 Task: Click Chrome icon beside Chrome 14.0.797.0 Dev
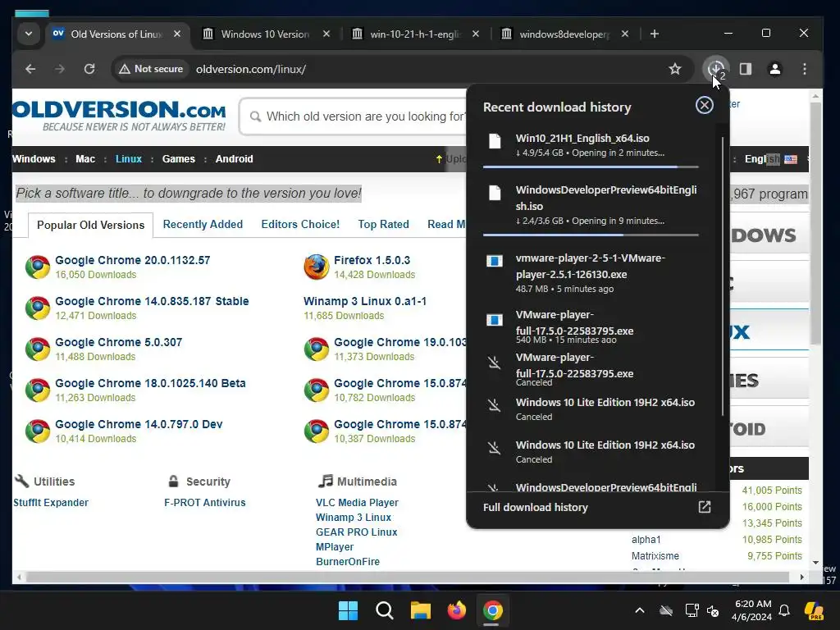click(x=38, y=431)
